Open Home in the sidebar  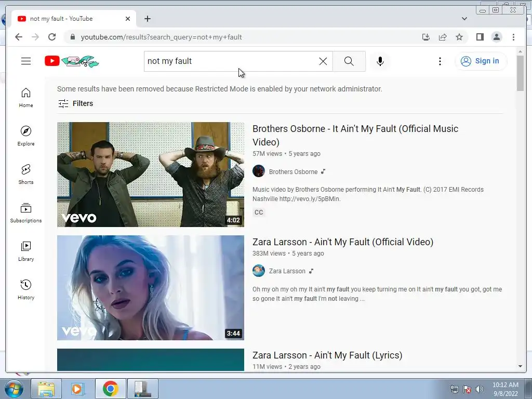(26, 98)
